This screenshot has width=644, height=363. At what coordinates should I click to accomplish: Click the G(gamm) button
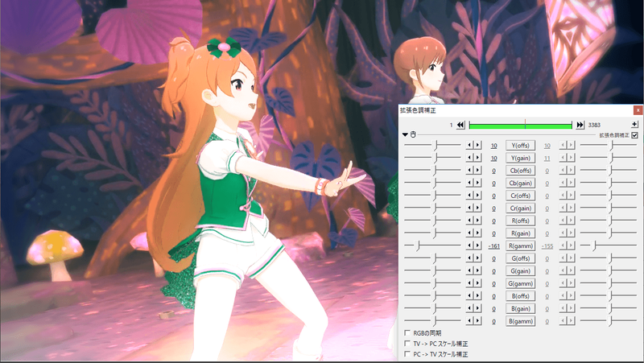520,283
